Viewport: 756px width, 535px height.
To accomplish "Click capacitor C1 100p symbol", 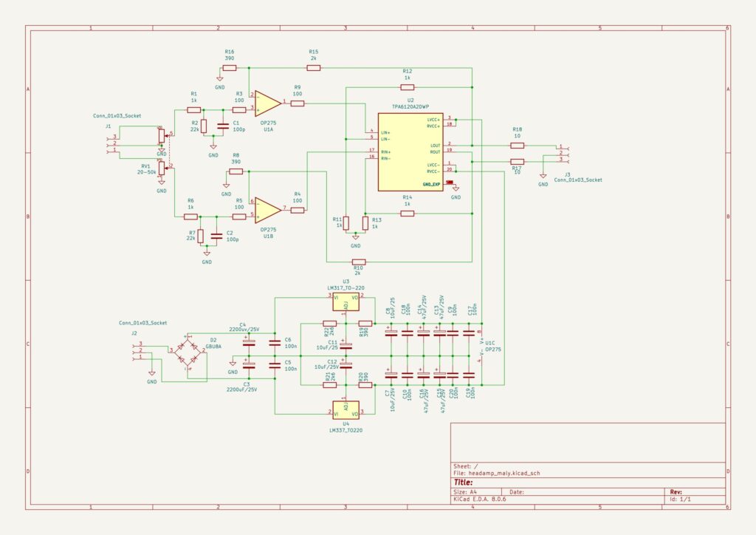I will (x=224, y=124).
